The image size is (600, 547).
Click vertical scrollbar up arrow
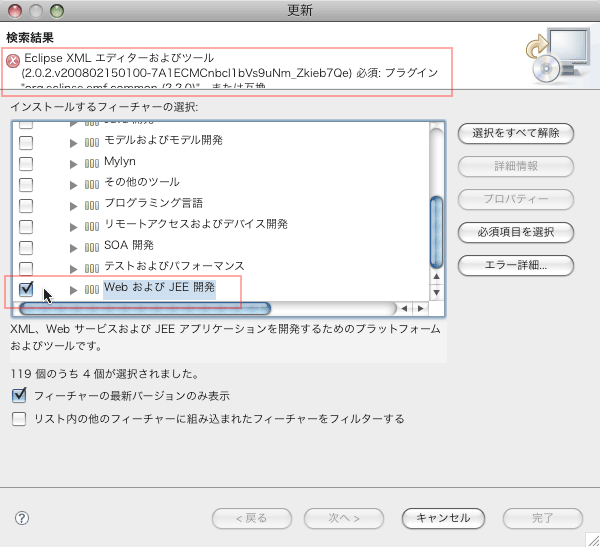436,276
